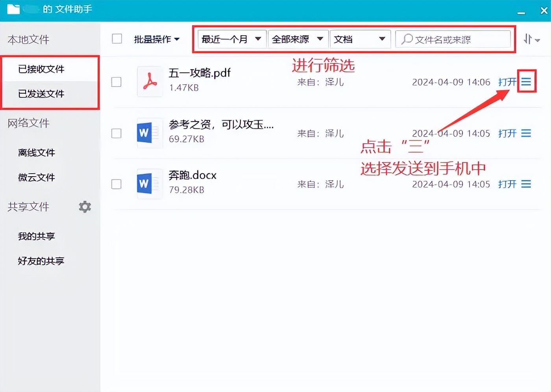Check the box next to 五一攻略.pdf
Screen dimensions: 551x392
pyautogui.click(x=116, y=82)
